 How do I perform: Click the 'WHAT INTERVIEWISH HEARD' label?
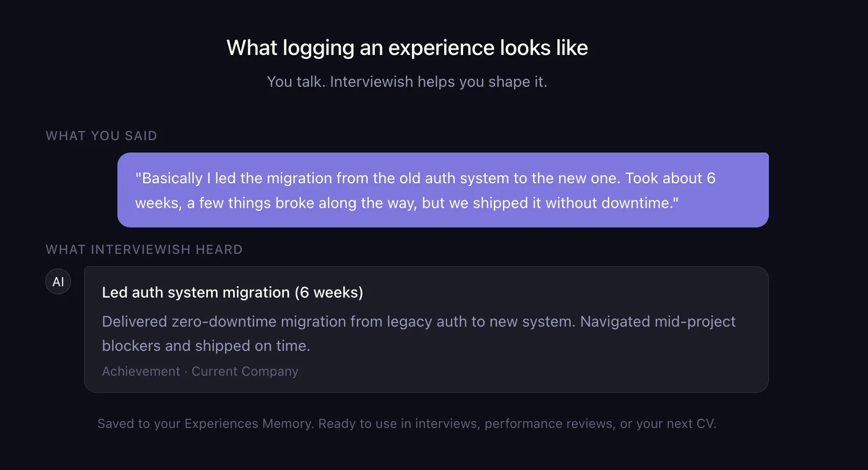[x=144, y=250]
